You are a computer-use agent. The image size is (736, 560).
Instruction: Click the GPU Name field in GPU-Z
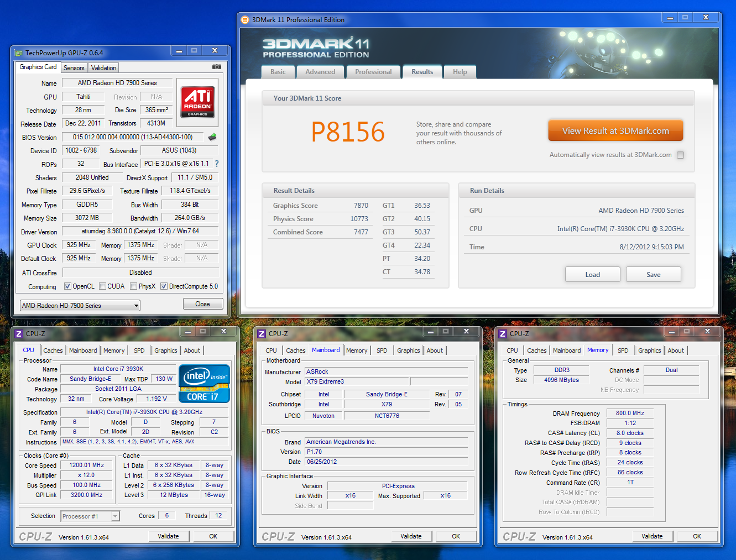click(117, 83)
